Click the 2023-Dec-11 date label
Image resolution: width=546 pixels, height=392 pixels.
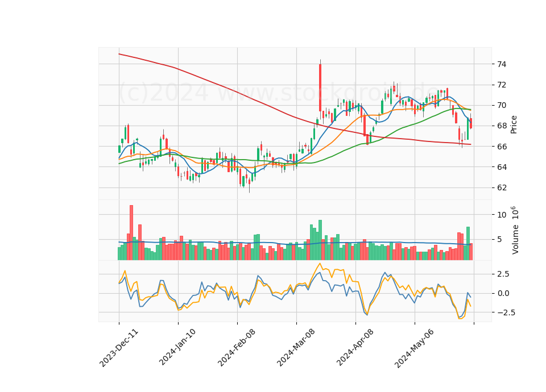(119, 348)
